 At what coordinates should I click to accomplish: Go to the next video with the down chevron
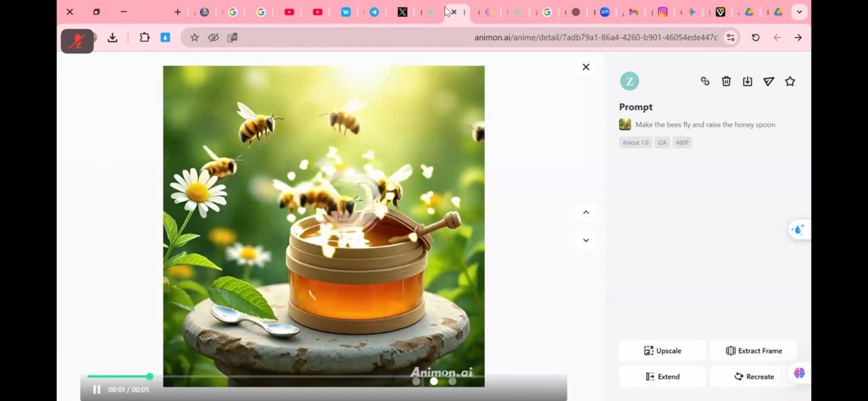586,240
